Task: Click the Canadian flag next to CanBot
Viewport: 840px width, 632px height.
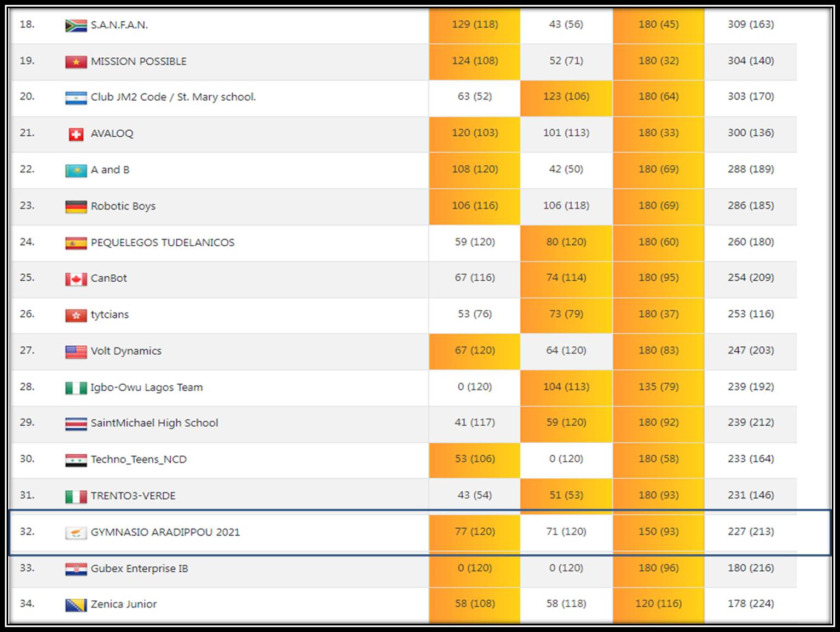Action: 76,279
